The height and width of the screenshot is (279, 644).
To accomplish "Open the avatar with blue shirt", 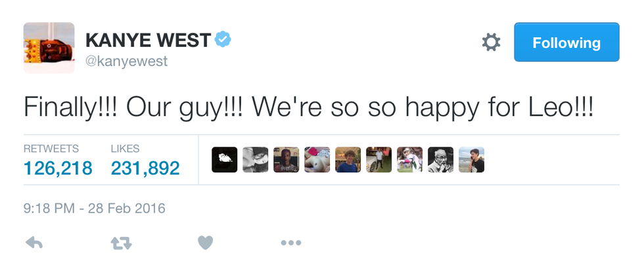I will click(x=348, y=160).
